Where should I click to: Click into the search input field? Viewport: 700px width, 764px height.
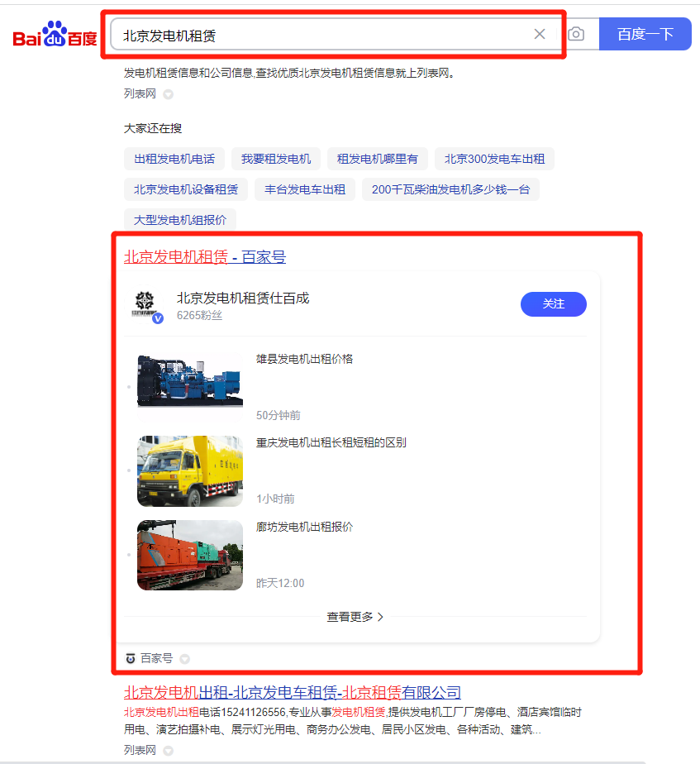tap(322, 35)
